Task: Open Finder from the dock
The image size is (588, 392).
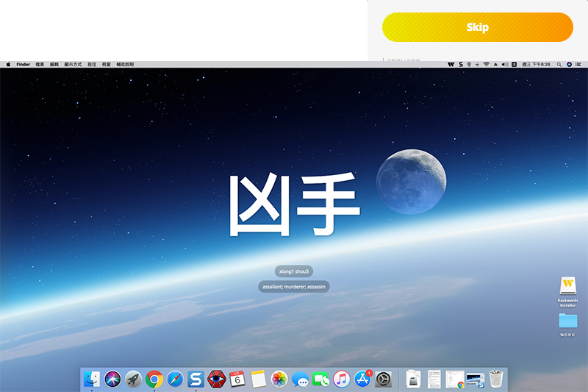Action: (91, 379)
